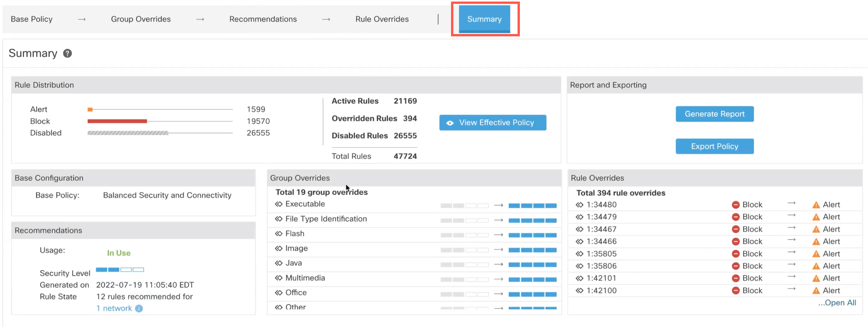Viewport: 868px width, 327px height.
Task: Click the orange Alert icon for rule 1:34467
Action: click(x=816, y=229)
